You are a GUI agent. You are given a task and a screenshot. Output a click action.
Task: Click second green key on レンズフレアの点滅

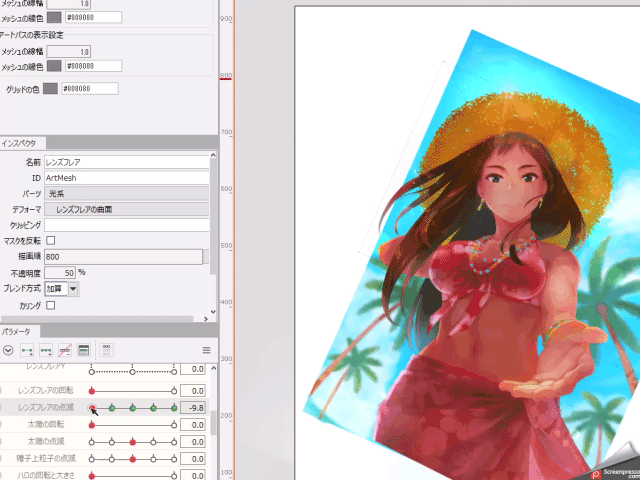pos(112,408)
